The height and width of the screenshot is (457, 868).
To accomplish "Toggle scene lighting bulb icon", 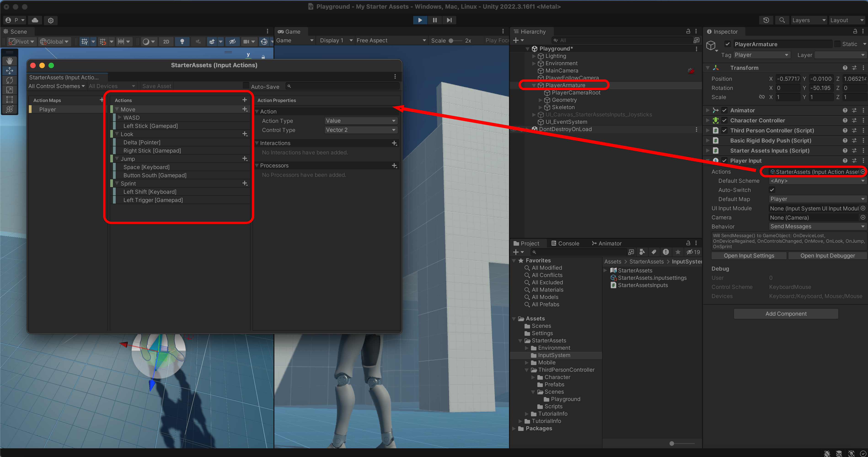I will pos(182,42).
